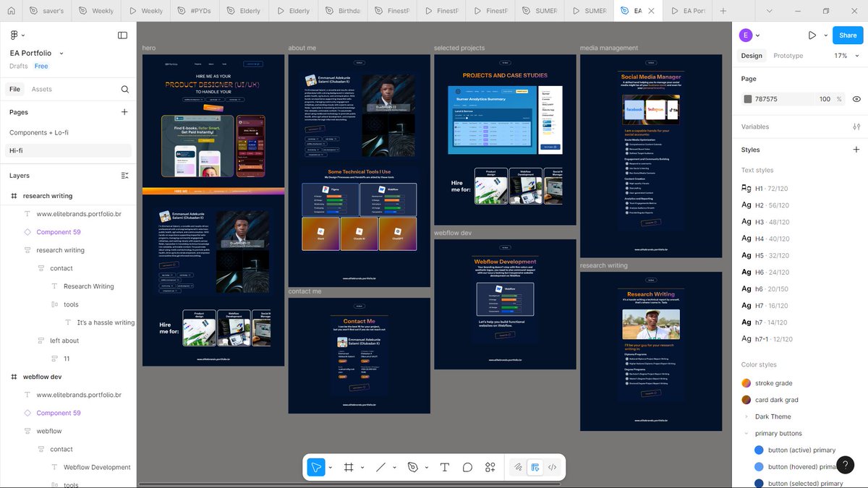Expand the Dark Theme color styles group
Image resolution: width=868 pixels, height=488 pixels.
pos(746,416)
